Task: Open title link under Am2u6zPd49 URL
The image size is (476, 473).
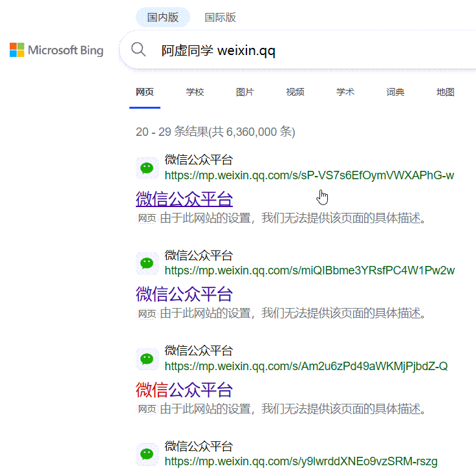Action: [184, 390]
